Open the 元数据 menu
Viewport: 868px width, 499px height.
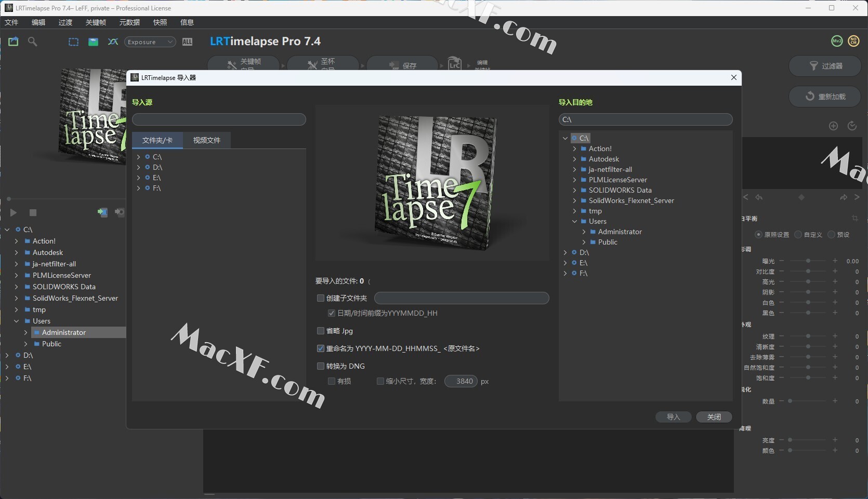pyautogui.click(x=129, y=22)
